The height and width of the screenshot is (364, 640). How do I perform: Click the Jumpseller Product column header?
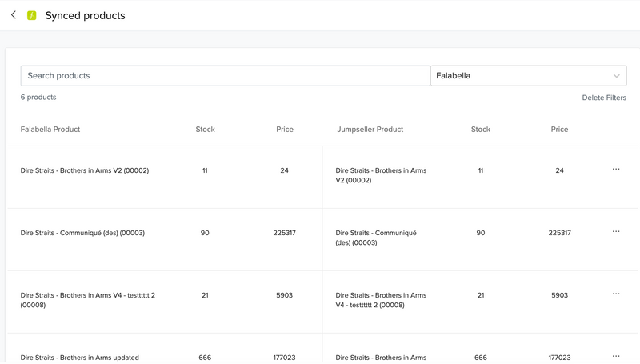(370, 130)
